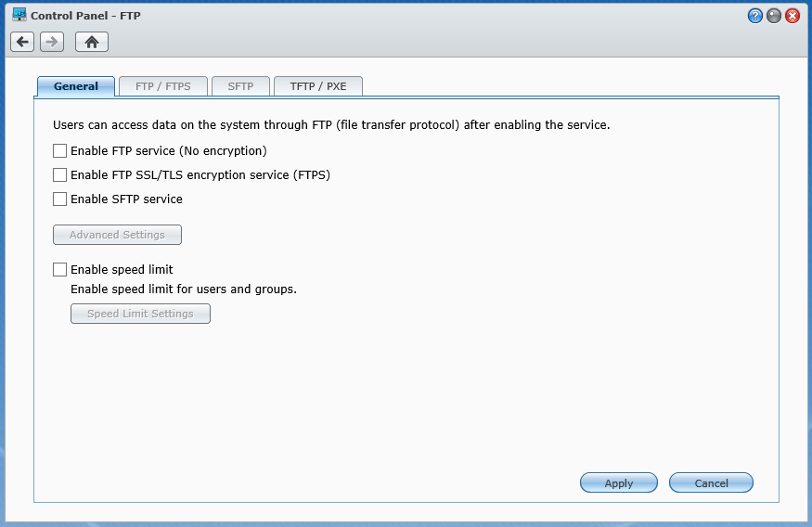Select the General tab
This screenshot has width=812, height=527.
(75, 86)
